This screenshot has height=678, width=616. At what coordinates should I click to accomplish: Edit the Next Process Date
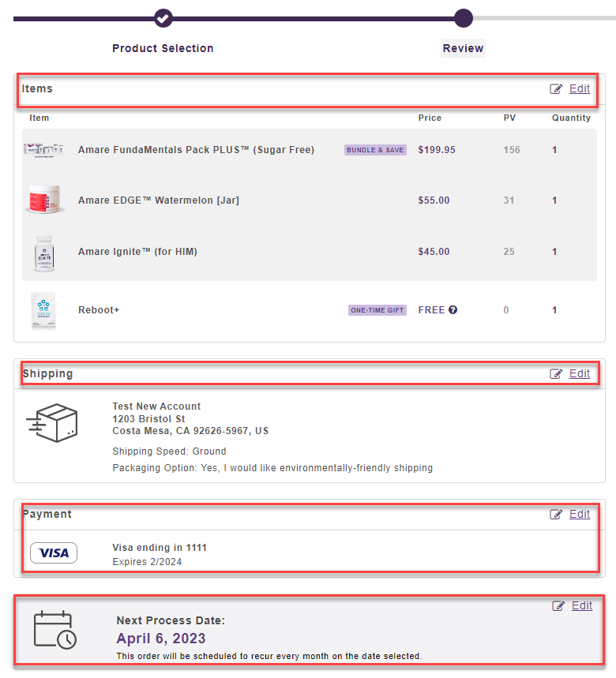(582, 605)
